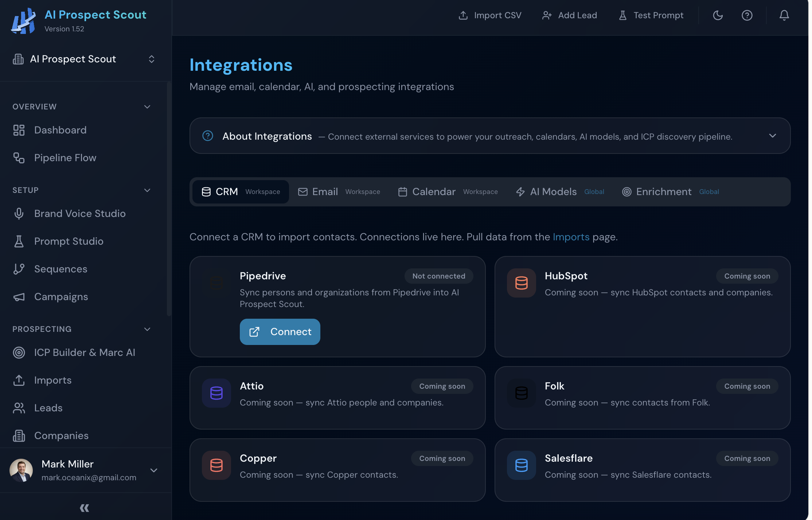This screenshot has height=520, width=812.
Task: Connect the Pipedrive integration
Action: click(x=280, y=331)
